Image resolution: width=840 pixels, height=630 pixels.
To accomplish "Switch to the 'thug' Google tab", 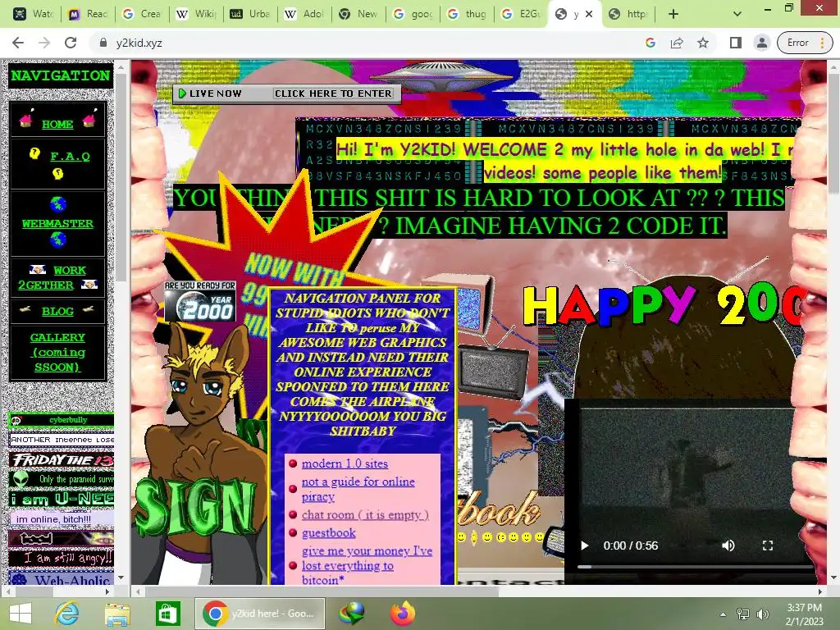I will click(x=466, y=14).
